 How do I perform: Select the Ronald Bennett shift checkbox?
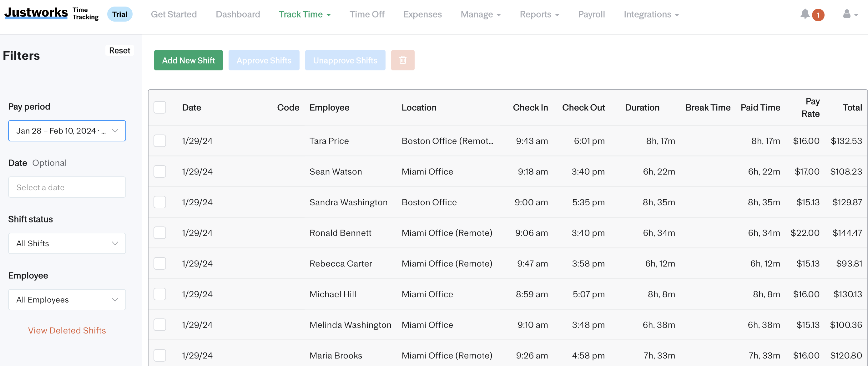coord(160,233)
